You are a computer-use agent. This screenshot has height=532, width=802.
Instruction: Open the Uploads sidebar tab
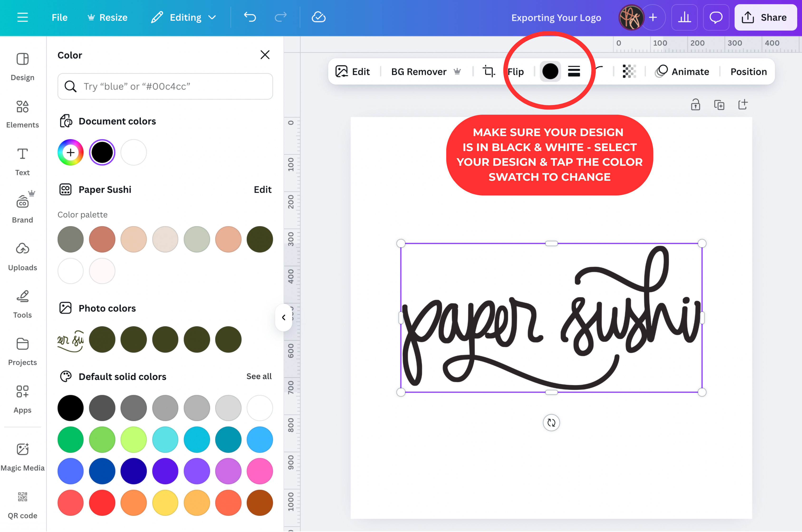point(22,257)
